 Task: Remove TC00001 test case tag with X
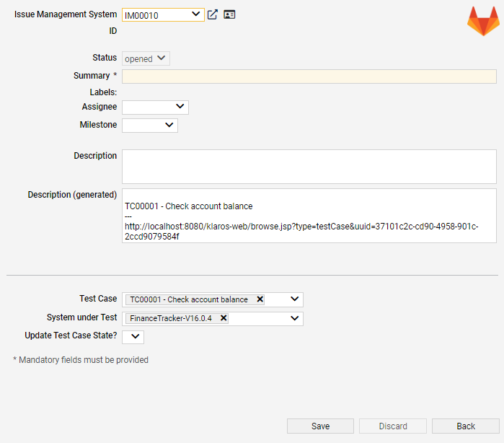click(260, 299)
